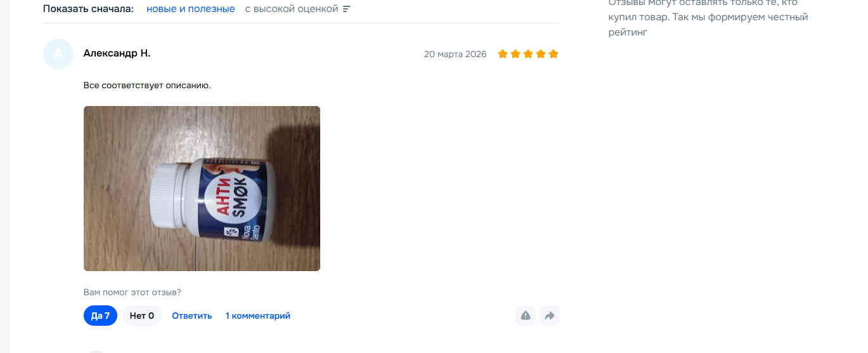
Task: Vote "Нет 0" on review helpfulness
Action: [x=142, y=316]
